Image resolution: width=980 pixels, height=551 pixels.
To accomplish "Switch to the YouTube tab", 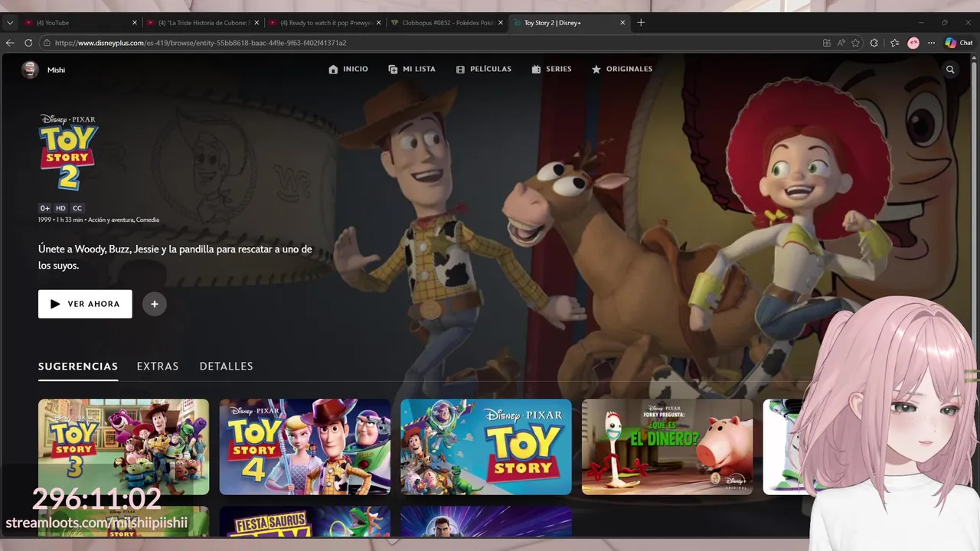I will (80, 23).
